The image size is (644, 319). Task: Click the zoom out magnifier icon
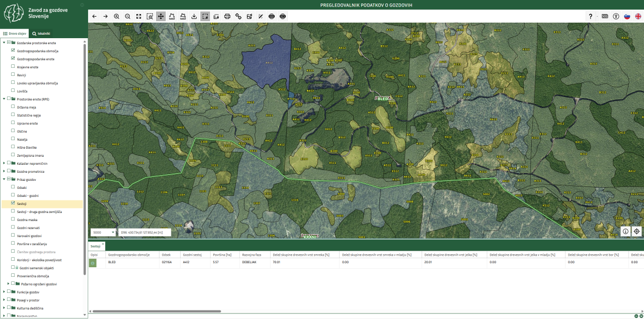[x=128, y=16]
